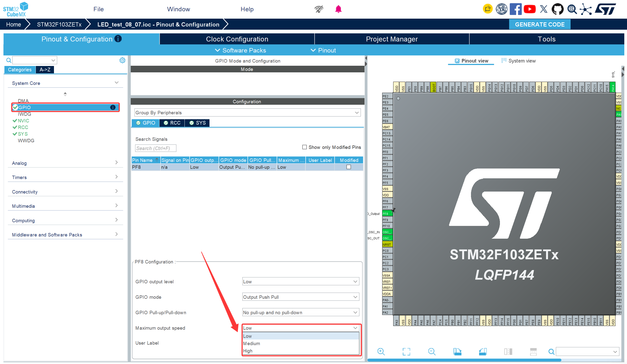Tick the Modified checkbox for PF8
Screen dimensions: 627x364
pyautogui.click(x=349, y=167)
